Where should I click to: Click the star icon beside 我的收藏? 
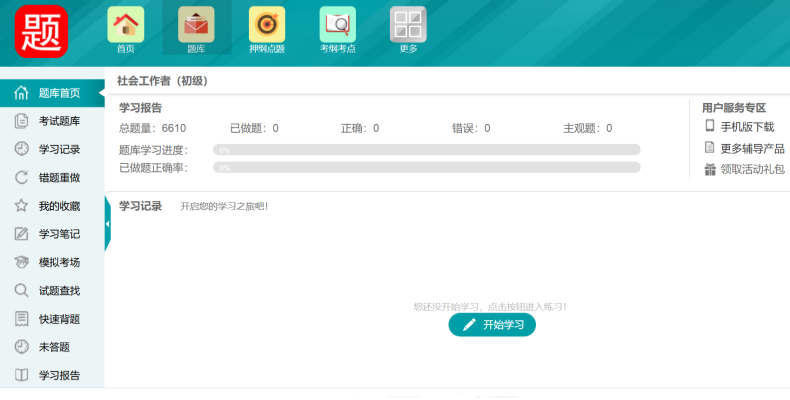tap(21, 206)
